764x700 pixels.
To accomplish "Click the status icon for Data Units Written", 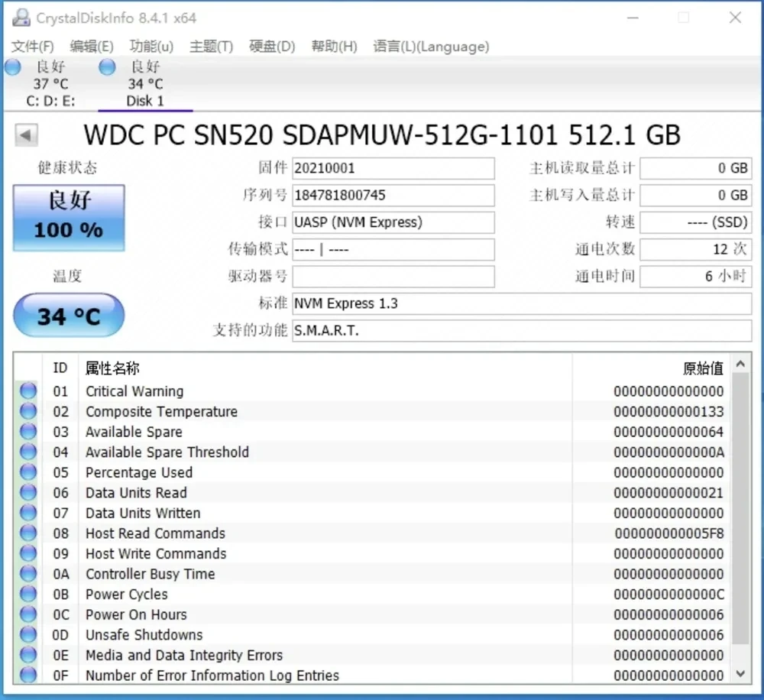I will [x=28, y=513].
